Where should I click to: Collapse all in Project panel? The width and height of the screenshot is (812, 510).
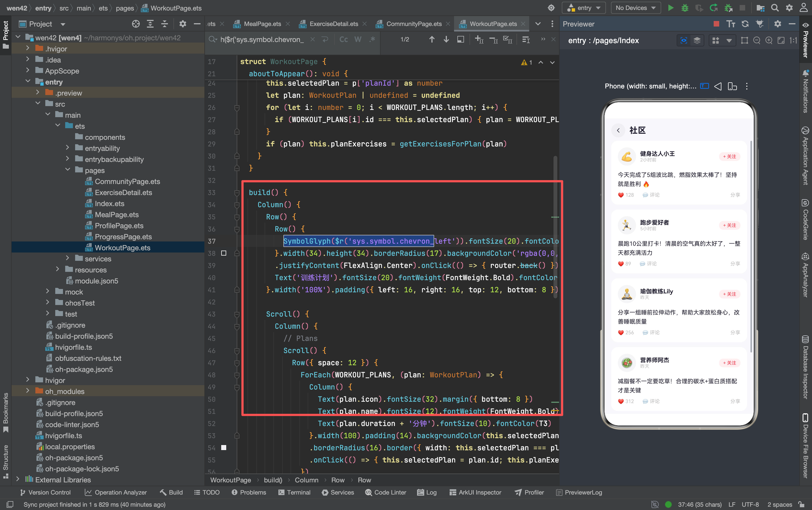tap(165, 24)
